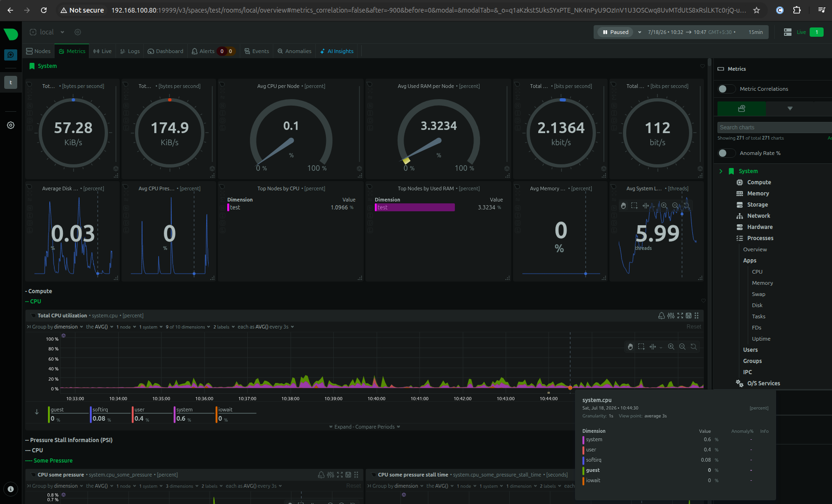Open the 't' space tile in sidebar

(11, 82)
